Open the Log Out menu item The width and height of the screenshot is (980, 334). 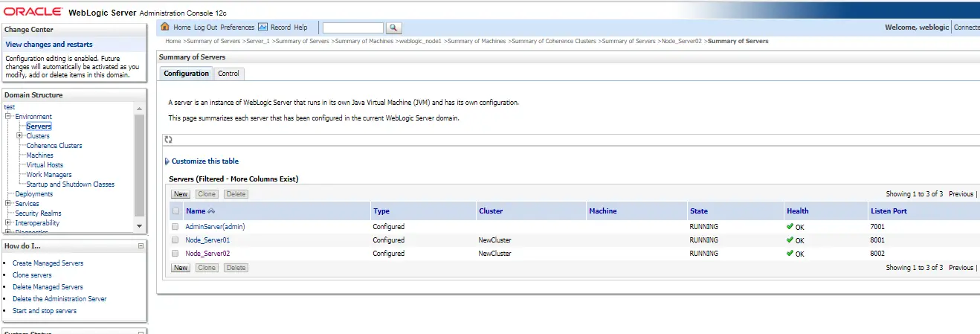tap(206, 28)
